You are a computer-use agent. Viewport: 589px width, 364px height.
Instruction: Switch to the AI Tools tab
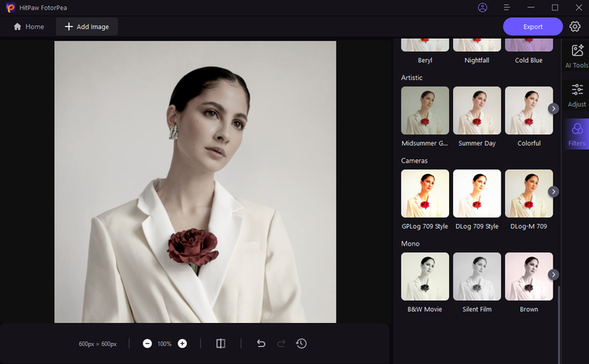pyautogui.click(x=577, y=56)
